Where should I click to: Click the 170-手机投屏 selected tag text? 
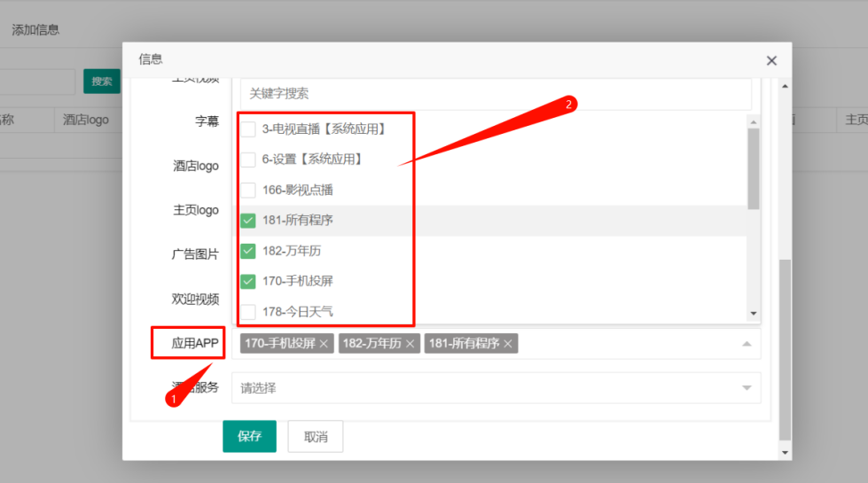[x=280, y=344]
